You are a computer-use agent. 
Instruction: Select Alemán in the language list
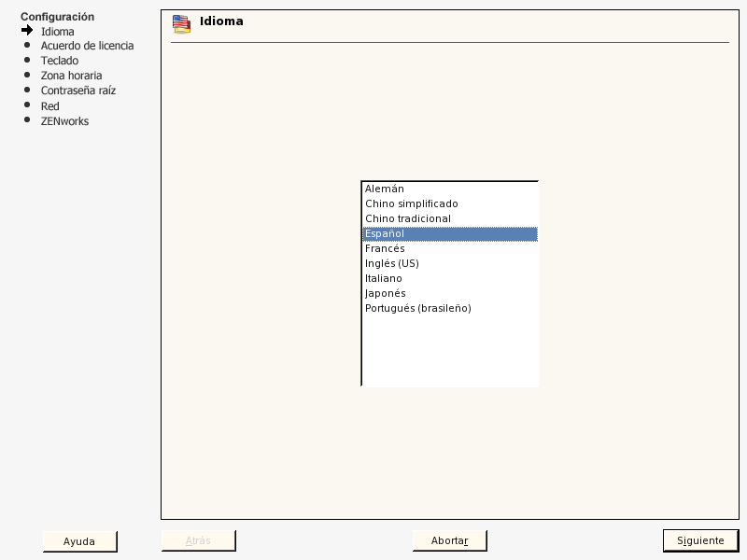coord(450,189)
